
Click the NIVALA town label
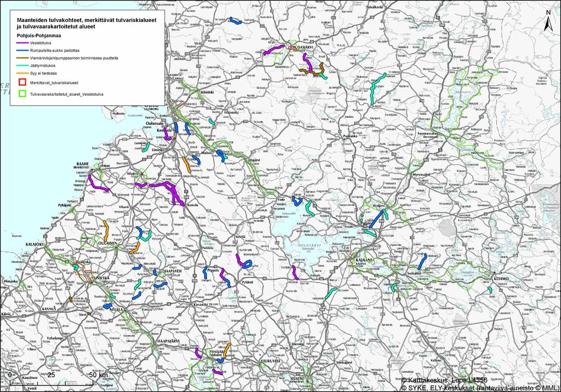coord(116,310)
